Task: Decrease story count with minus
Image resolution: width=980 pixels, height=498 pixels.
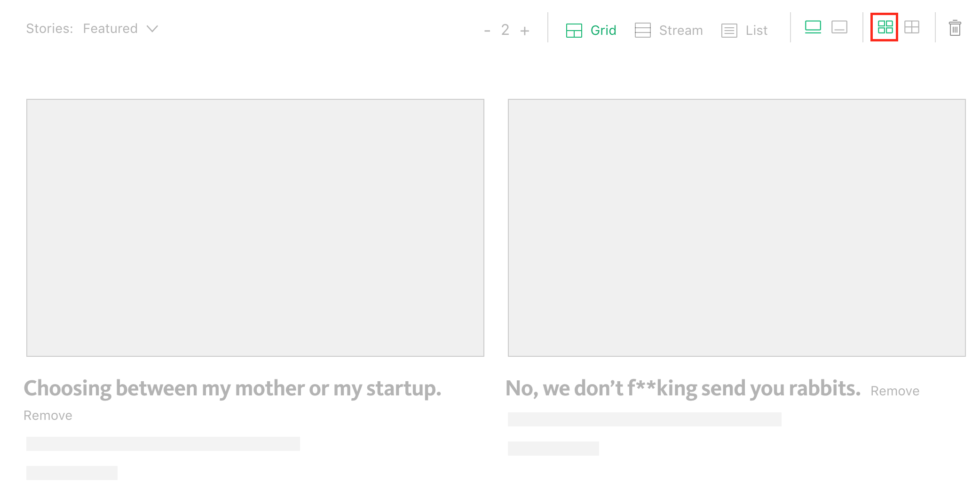Action: [487, 31]
